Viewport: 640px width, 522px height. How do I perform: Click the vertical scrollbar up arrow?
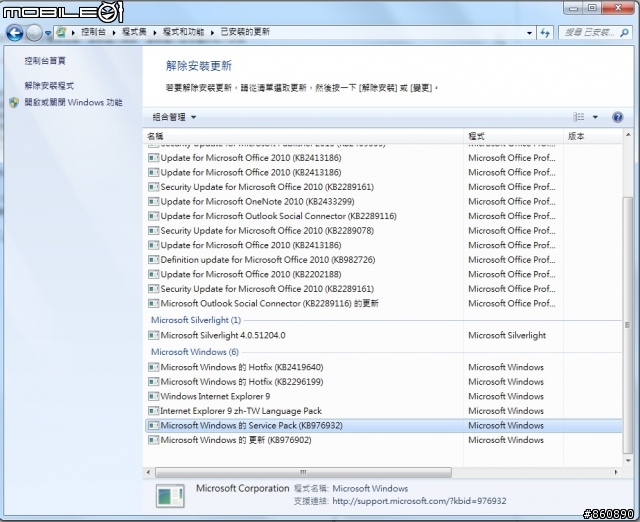pos(628,135)
